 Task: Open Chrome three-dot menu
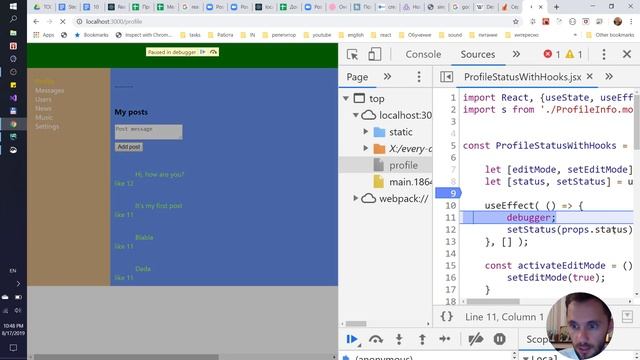[x=631, y=22]
